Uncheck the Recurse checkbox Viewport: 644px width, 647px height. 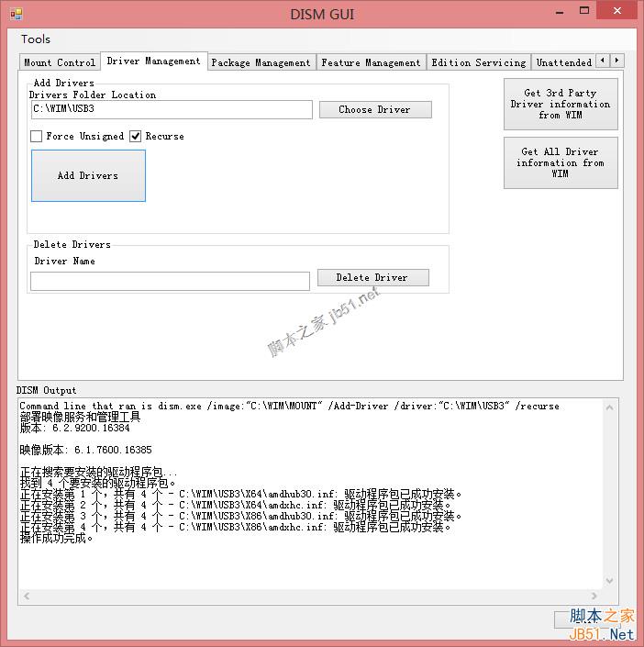click(x=136, y=136)
